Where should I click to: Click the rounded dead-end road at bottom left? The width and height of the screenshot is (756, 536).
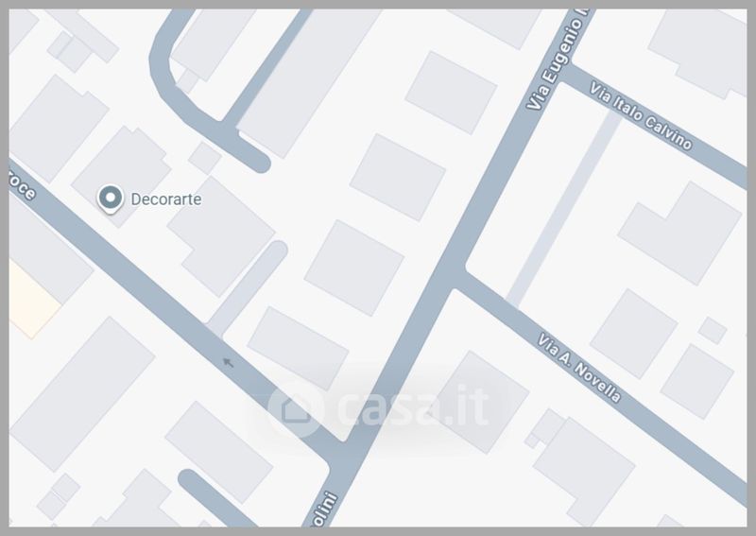[x=212, y=497]
